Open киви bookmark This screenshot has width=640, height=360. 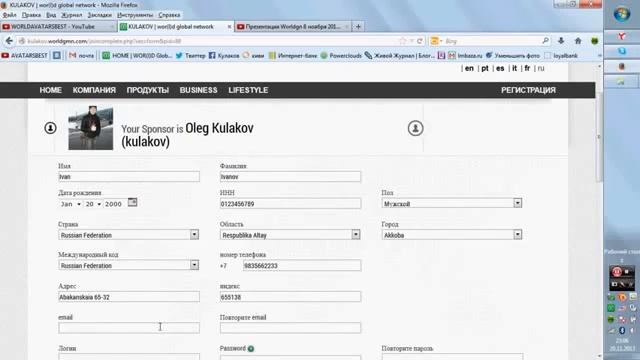point(253,56)
